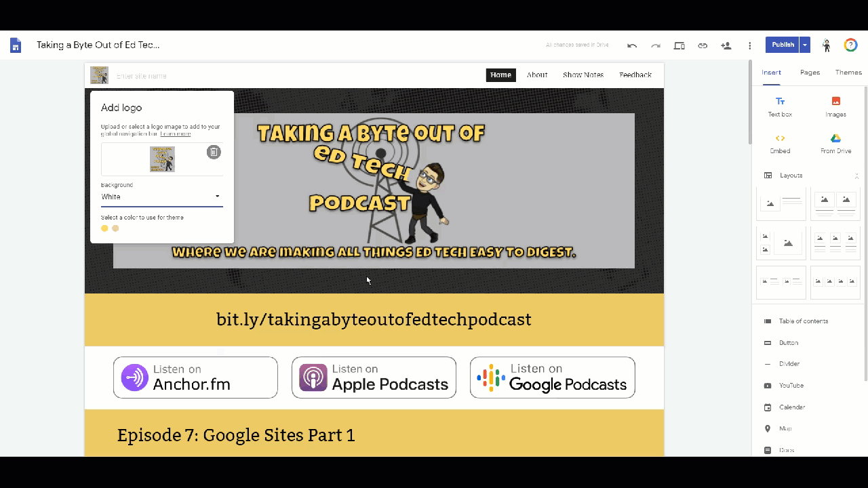Choose the three-column images layout
868x488 pixels.
(835, 243)
